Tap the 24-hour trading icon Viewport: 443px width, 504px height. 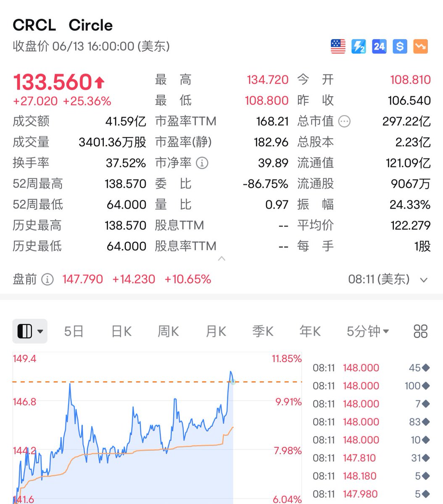379,46
